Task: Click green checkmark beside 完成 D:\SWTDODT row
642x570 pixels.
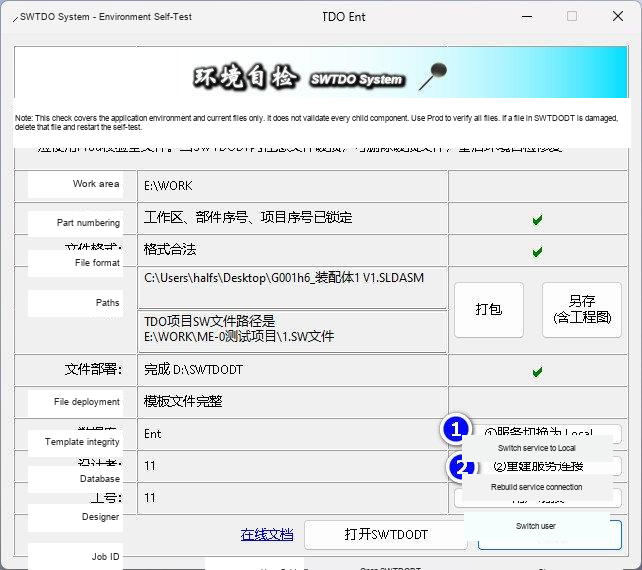Action: coord(537,372)
